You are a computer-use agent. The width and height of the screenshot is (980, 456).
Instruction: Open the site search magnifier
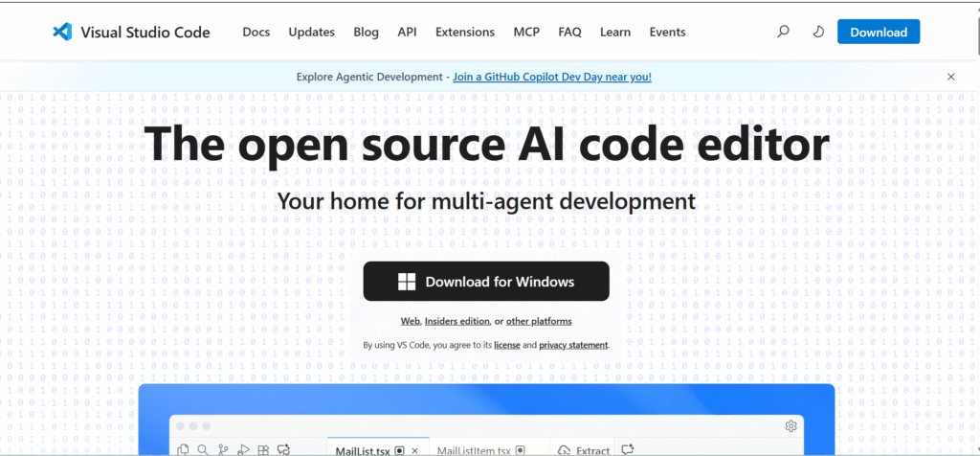click(783, 32)
